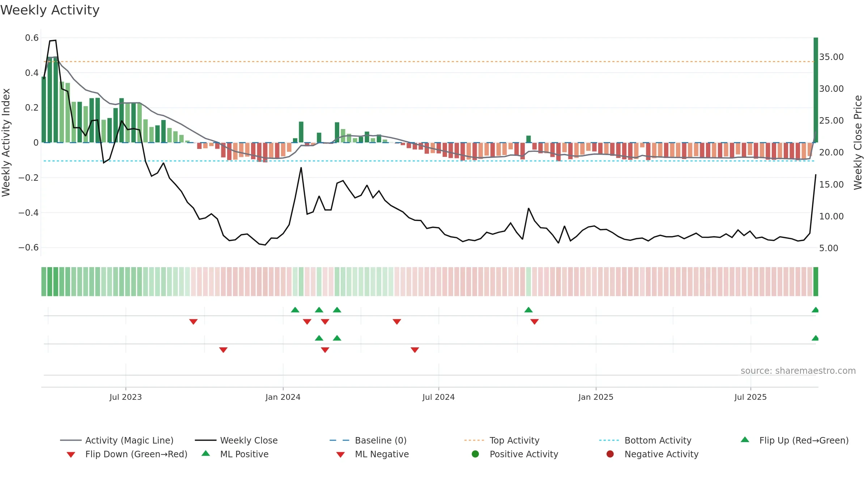Click the 15.00 price axis label
This screenshot has height=488, width=868.
click(x=831, y=184)
